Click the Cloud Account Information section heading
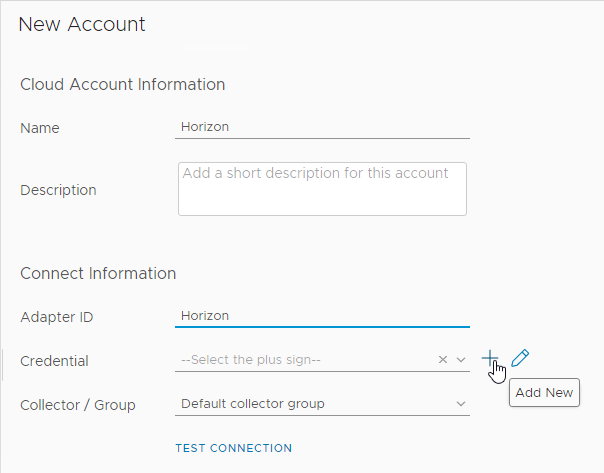Viewport: 604px width, 473px height. click(122, 84)
